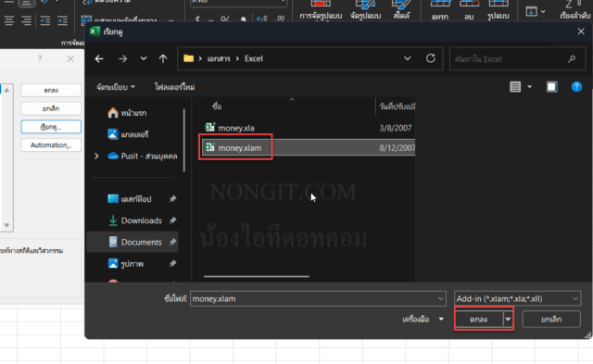Change view with the view layout icon
Image resolution: width=593 pixels, height=364 pixels.
click(x=515, y=87)
